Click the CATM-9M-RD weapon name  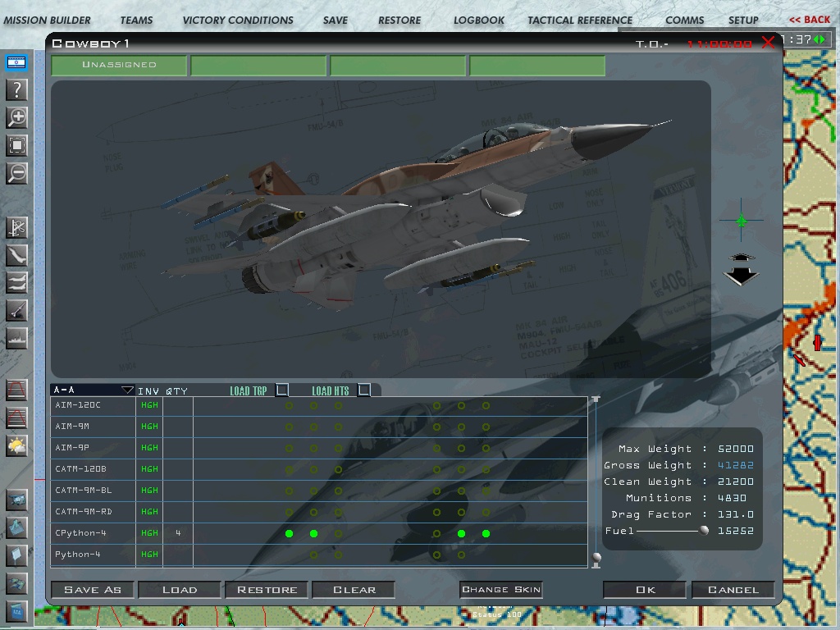(x=84, y=512)
